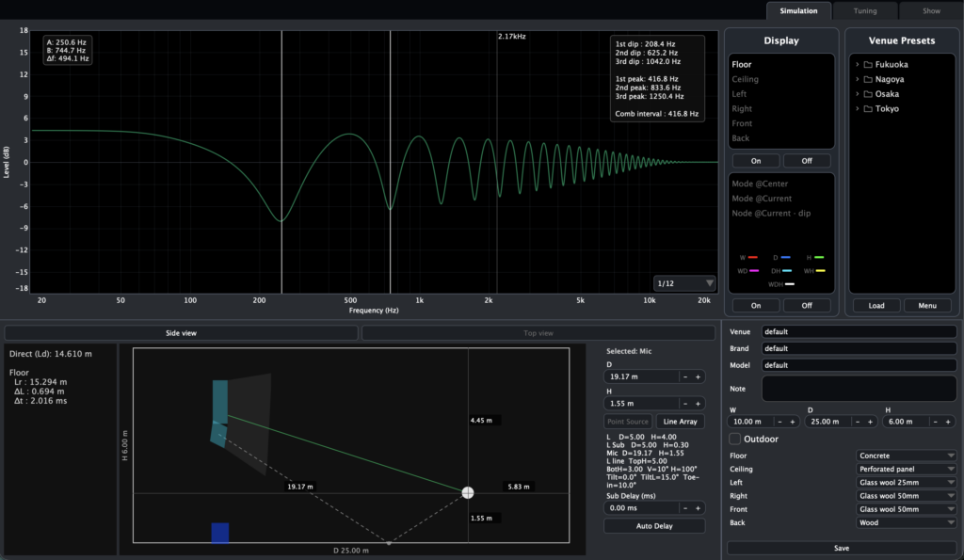Click the Note text area
Image resolution: width=964 pixels, height=560 pixels.
[x=859, y=389]
